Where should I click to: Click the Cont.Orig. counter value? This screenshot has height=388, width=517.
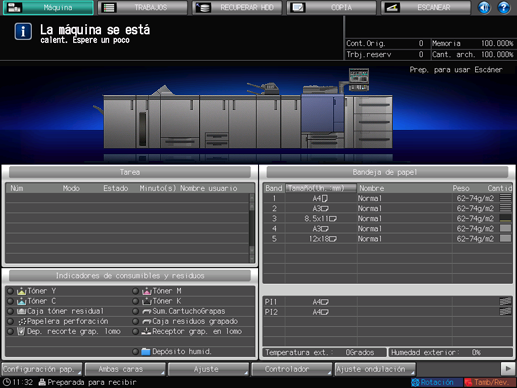421,43
